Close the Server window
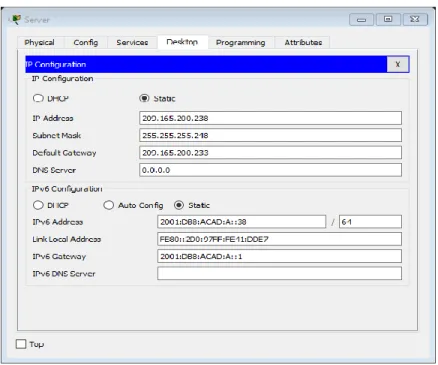The width and height of the screenshot is (438, 365). [x=415, y=19]
